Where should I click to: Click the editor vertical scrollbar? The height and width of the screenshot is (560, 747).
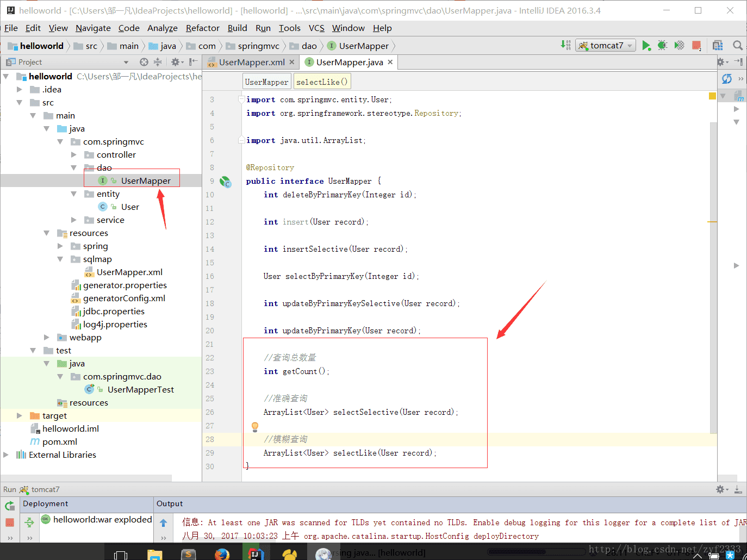[x=713, y=277]
